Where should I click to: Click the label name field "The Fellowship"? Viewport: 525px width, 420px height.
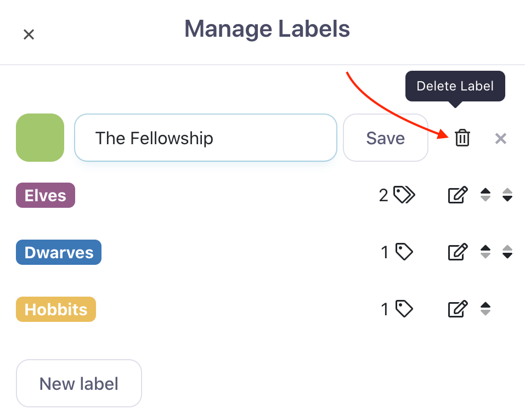tap(205, 138)
